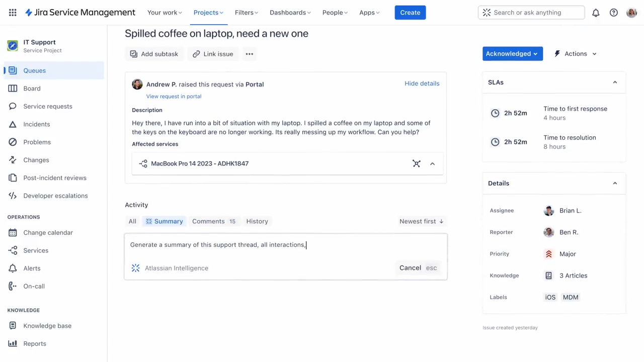Open On-call in the sidebar
The height and width of the screenshot is (362, 644).
[x=34, y=286]
